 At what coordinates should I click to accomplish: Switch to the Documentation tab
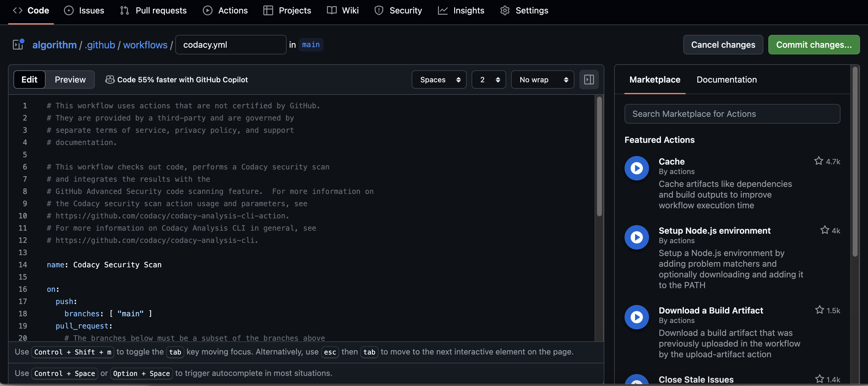point(726,80)
